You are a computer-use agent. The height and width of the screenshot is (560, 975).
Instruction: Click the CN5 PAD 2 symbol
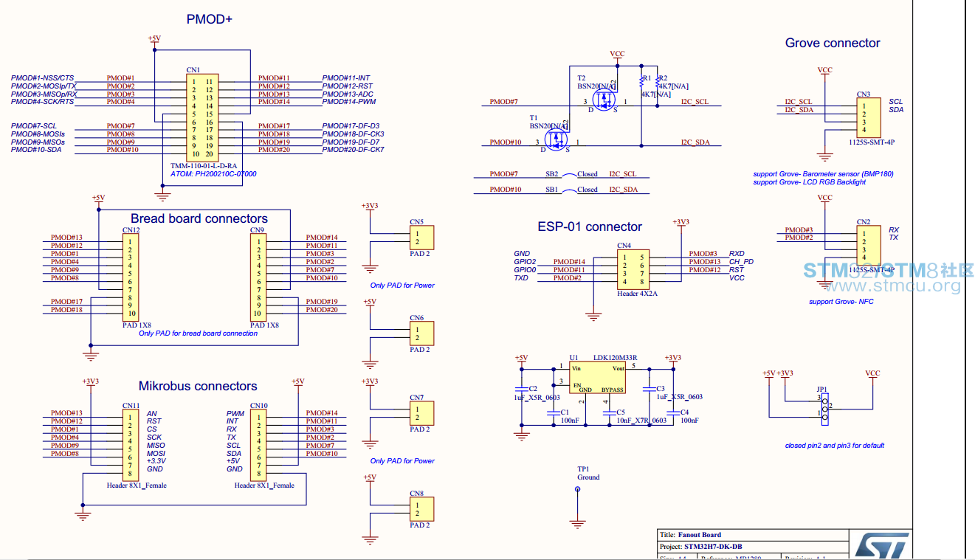click(x=421, y=238)
